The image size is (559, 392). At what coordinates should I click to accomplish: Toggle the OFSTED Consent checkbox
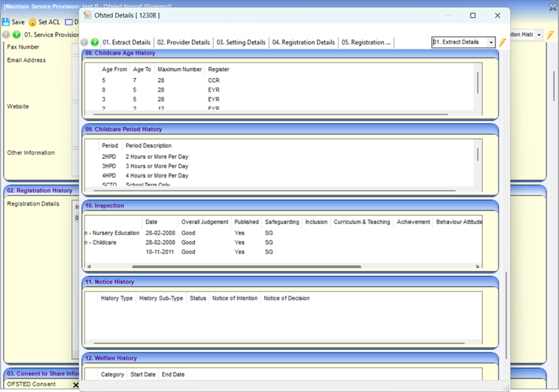(x=76, y=385)
